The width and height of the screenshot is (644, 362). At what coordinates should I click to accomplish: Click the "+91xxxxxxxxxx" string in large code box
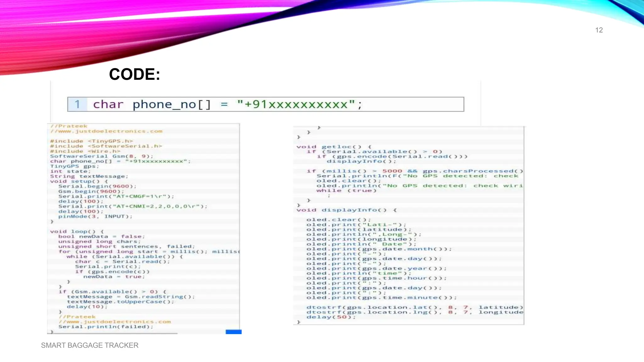click(x=296, y=104)
